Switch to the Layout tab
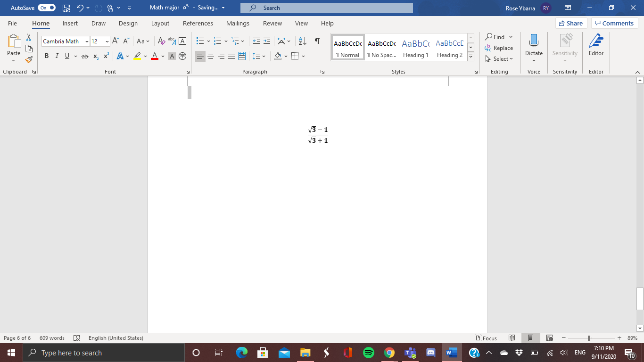Image resolution: width=644 pixels, height=362 pixels. tap(160, 23)
